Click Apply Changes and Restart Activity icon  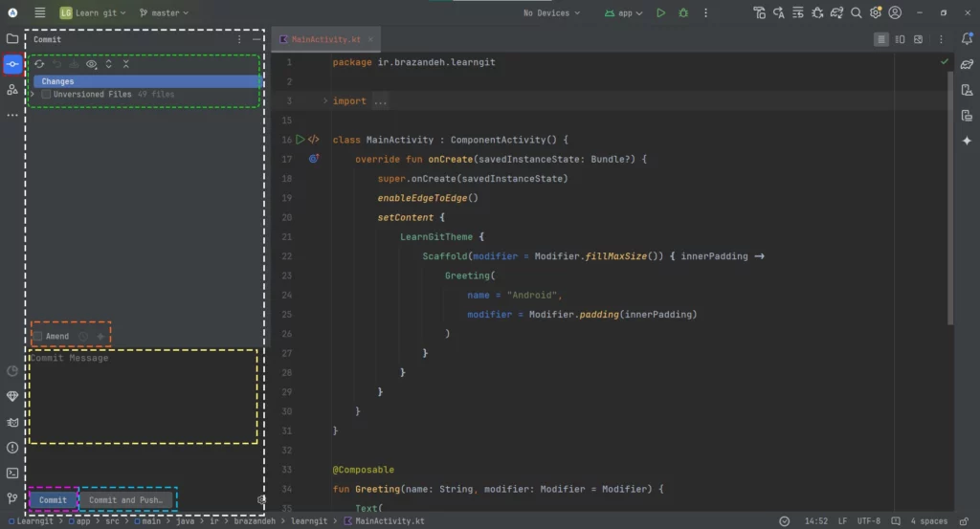tap(779, 12)
